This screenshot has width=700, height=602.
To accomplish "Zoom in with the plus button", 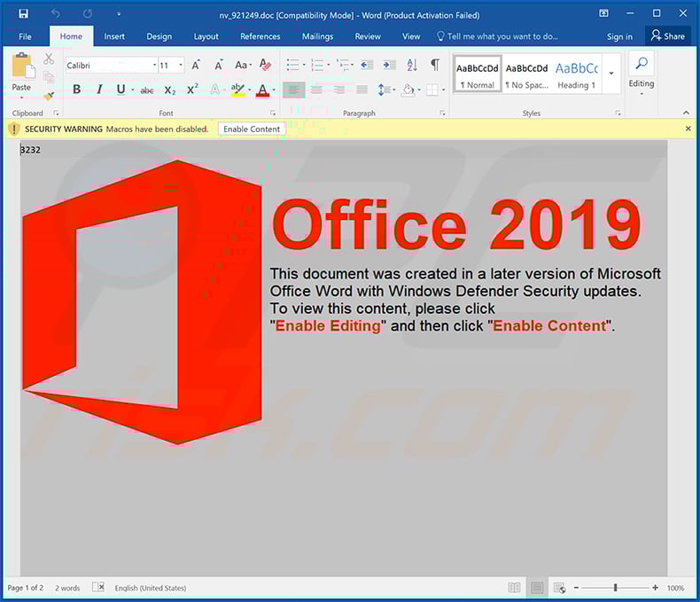I will click(655, 588).
